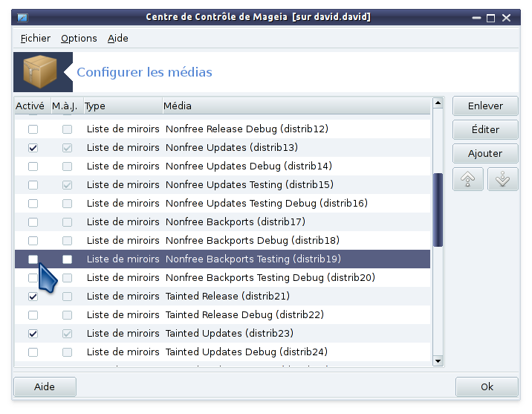Select the Nonfree Updates (distrib13) row
532x414 pixels.
222,148
